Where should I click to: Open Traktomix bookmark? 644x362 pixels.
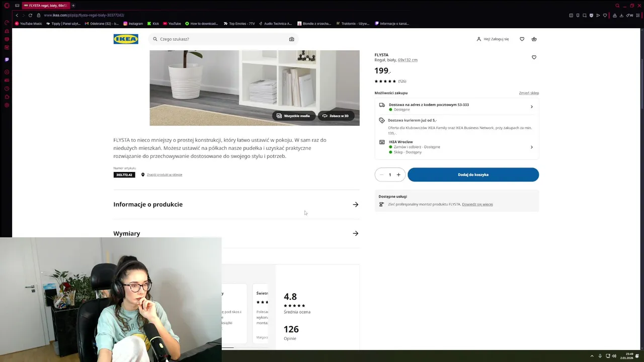352,24
